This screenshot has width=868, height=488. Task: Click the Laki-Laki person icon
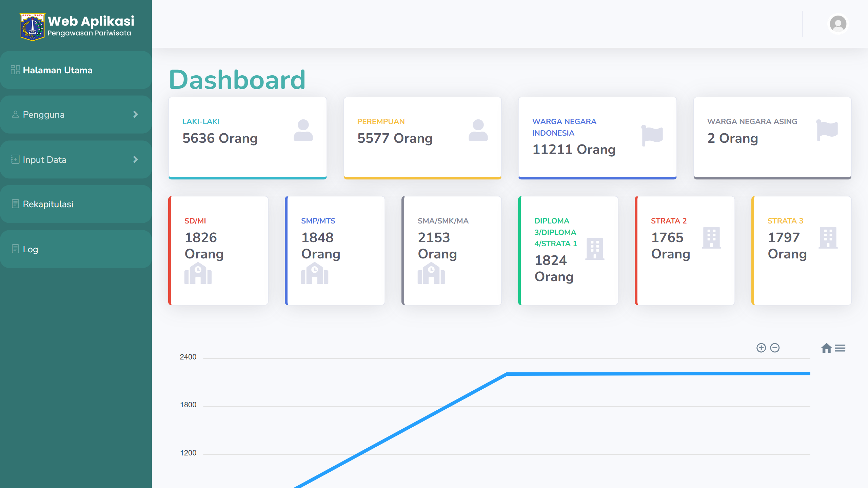pos(303,130)
